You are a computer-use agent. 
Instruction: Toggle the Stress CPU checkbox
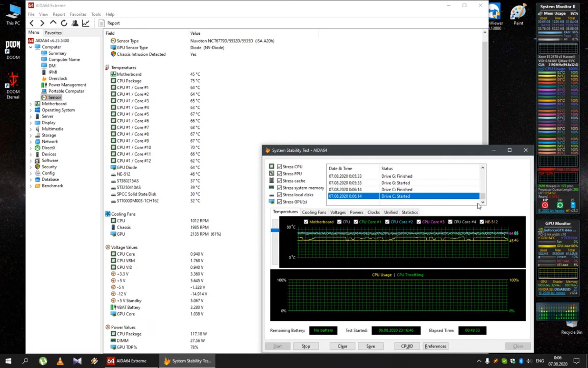coord(279,167)
